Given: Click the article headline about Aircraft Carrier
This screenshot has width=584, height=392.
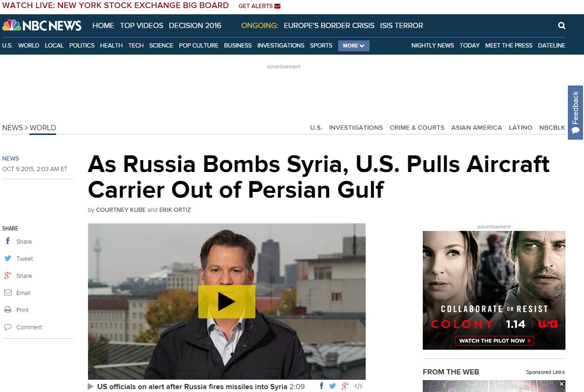Looking at the screenshot, I should (319, 177).
